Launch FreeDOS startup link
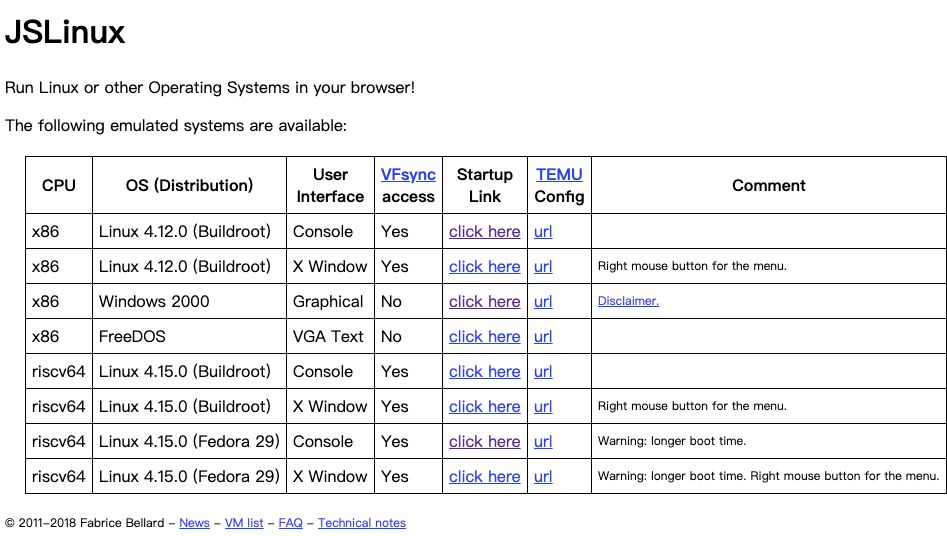Viewport: 947px width, 536px height. tap(484, 337)
